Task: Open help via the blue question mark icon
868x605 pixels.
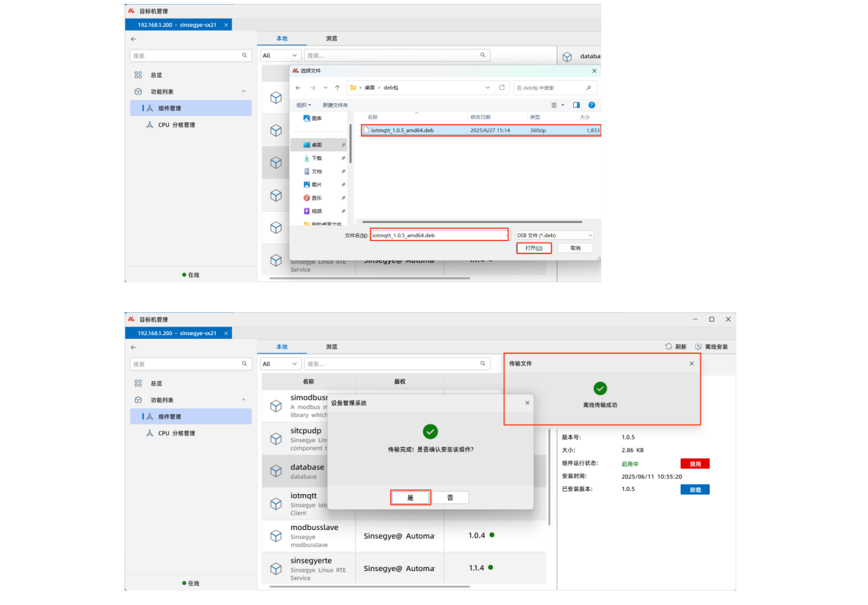Action: [591, 105]
